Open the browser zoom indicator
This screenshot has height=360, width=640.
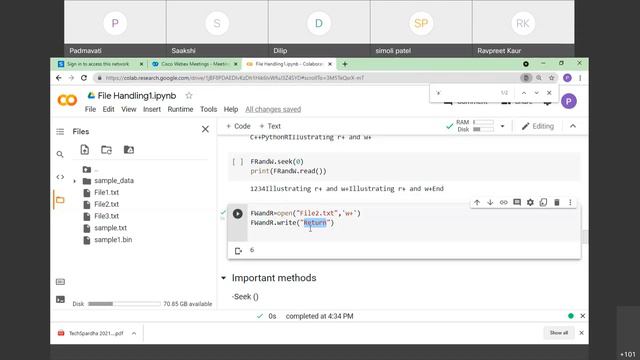pyautogui.click(x=539, y=78)
